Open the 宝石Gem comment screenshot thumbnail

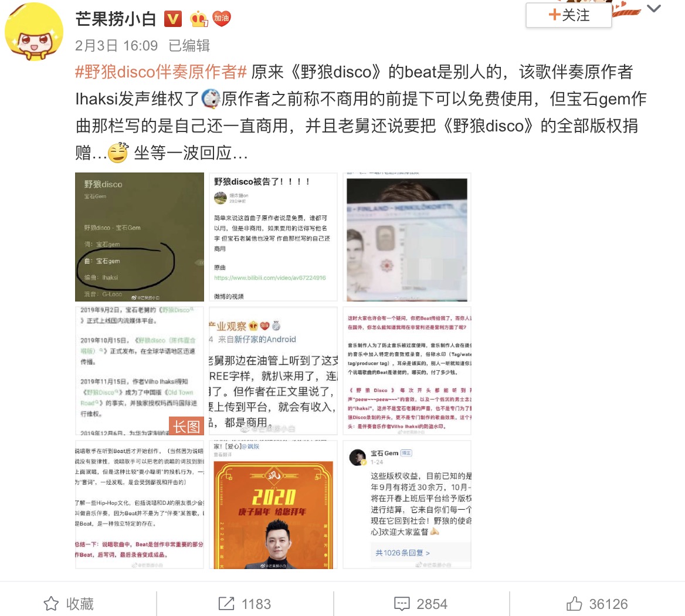407,505
